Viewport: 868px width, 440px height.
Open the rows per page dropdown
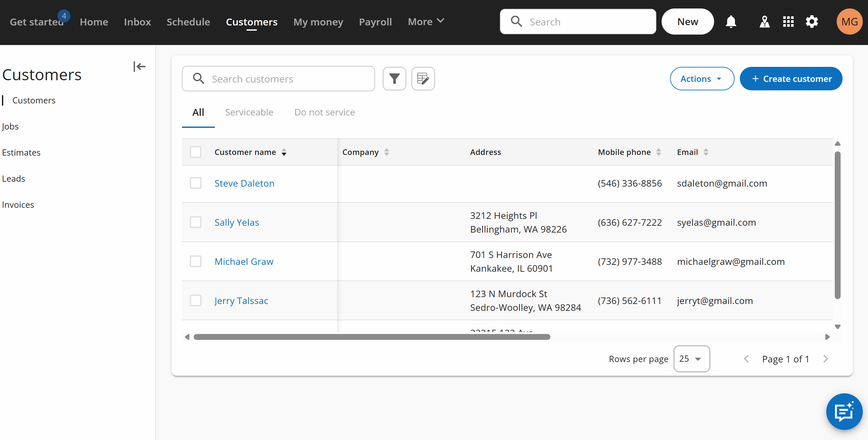coord(692,359)
